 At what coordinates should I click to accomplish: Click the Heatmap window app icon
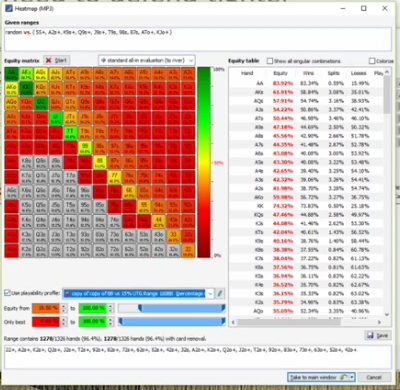9,9
